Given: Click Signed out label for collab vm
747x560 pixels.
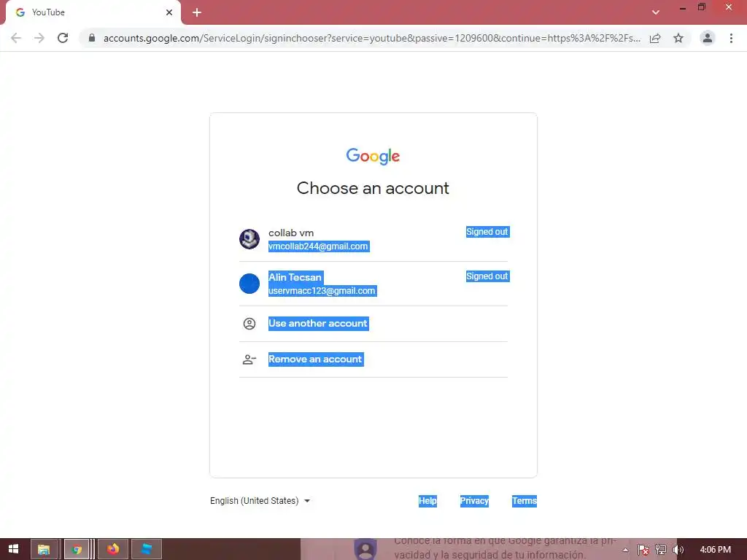Looking at the screenshot, I should (487, 232).
